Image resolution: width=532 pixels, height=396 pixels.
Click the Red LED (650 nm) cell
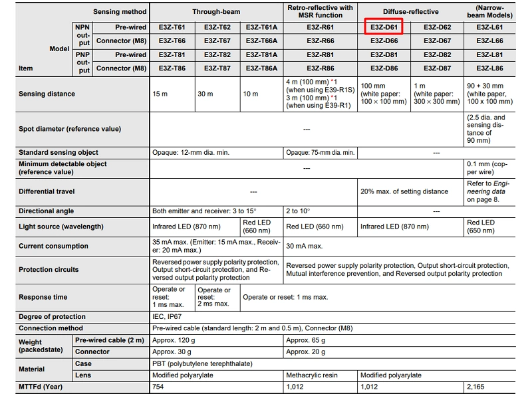coord(481,227)
